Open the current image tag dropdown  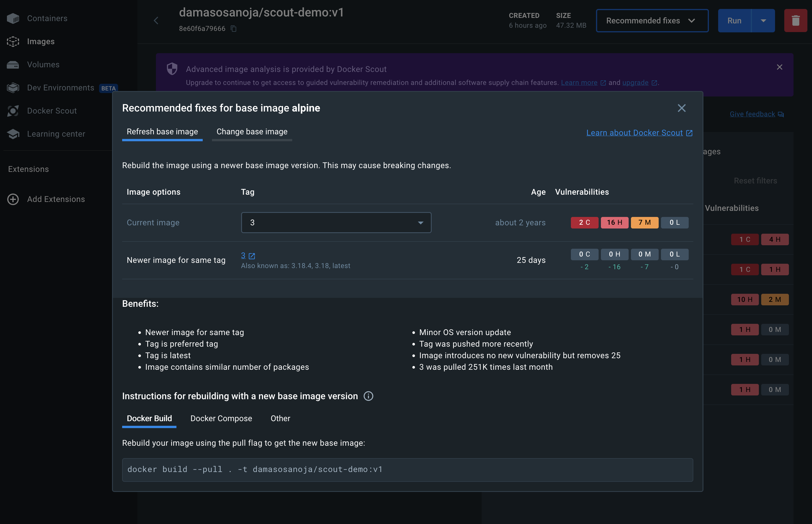tap(336, 222)
